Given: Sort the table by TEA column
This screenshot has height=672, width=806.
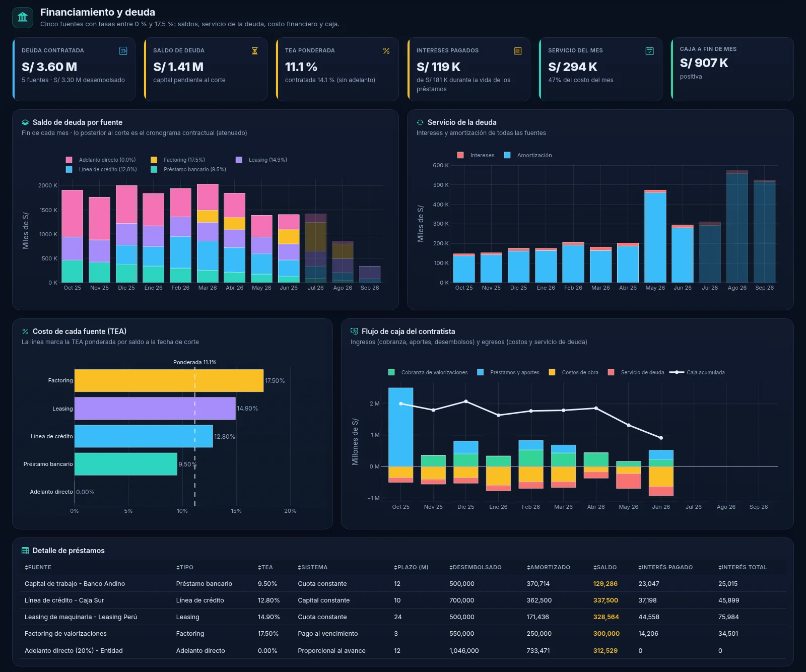Looking at the screenshot, I should [x=265, y=567].
